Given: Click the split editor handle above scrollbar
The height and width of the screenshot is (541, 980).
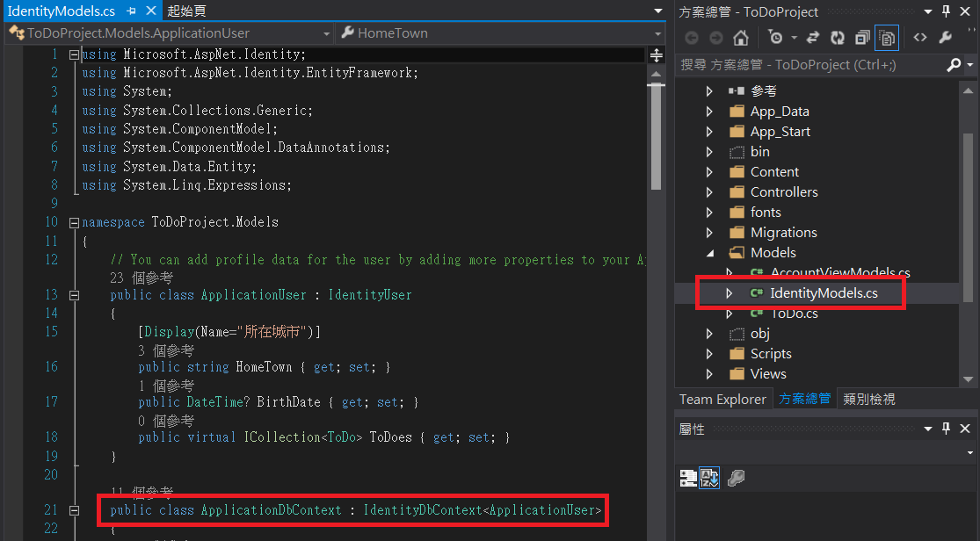Looking at the screenshot, I should [x=657, y=55].
